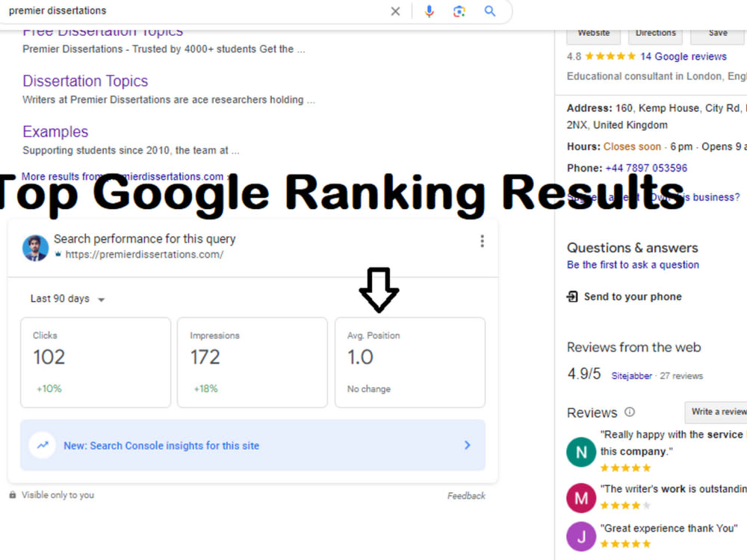Open the three-dot menu on Search performance card
This screenshot has width=747, height=560.
click(482, 241)
